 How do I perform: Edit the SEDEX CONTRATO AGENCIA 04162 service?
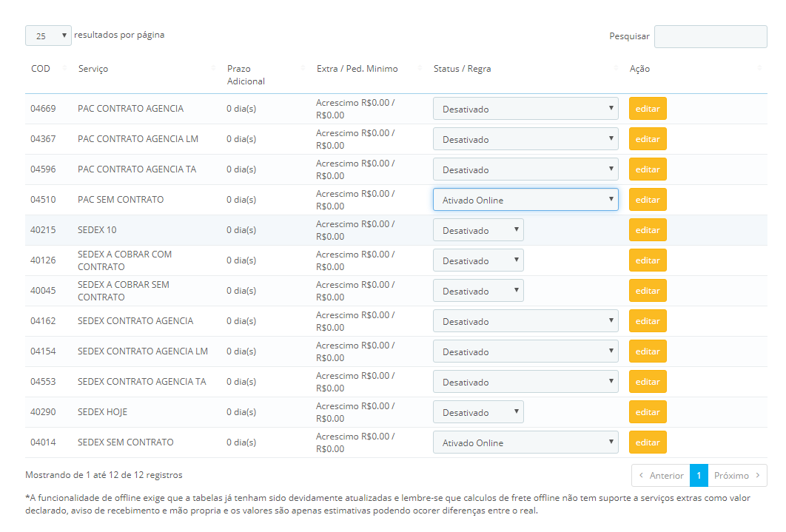[x=648, y=321]
